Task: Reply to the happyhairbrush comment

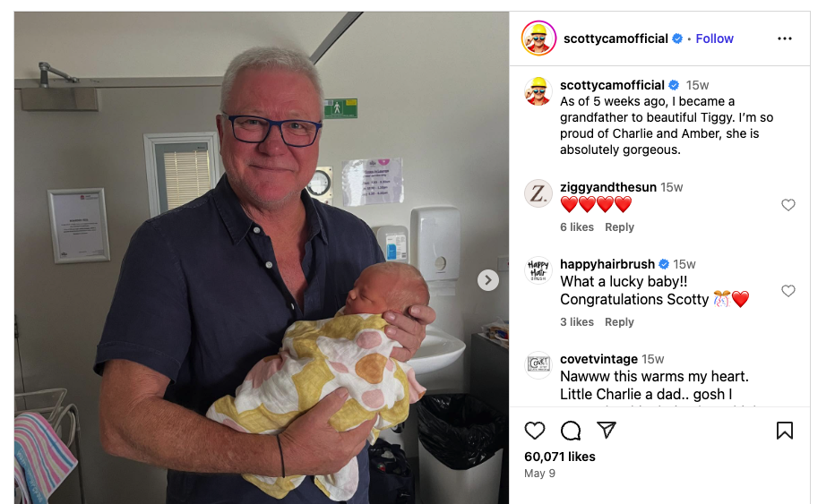Action: coord(619,322)
